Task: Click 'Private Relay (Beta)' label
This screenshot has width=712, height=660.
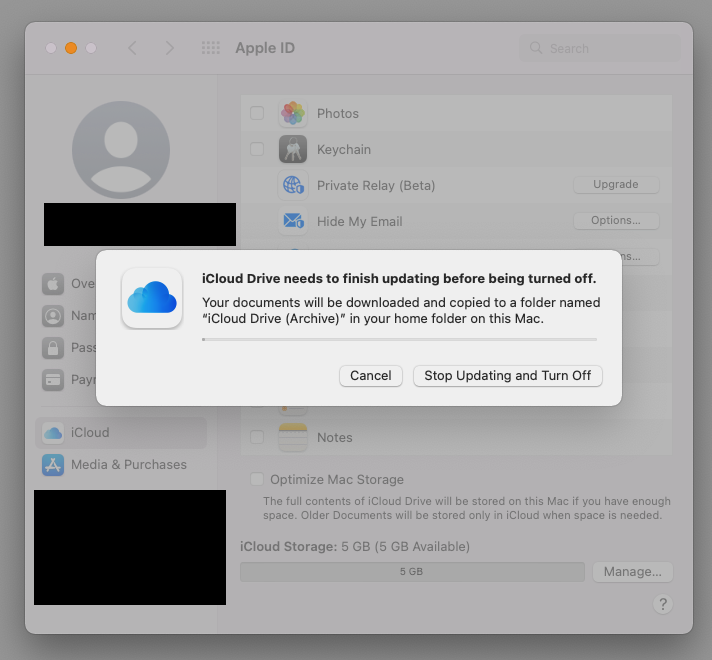Action: [x=376, y=185]
